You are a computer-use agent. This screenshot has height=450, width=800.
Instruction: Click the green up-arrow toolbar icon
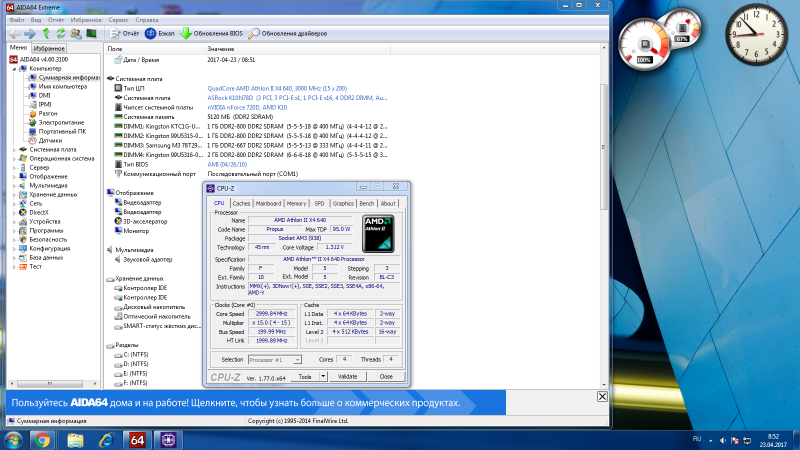pyautogui.click(x=45, y=33)
